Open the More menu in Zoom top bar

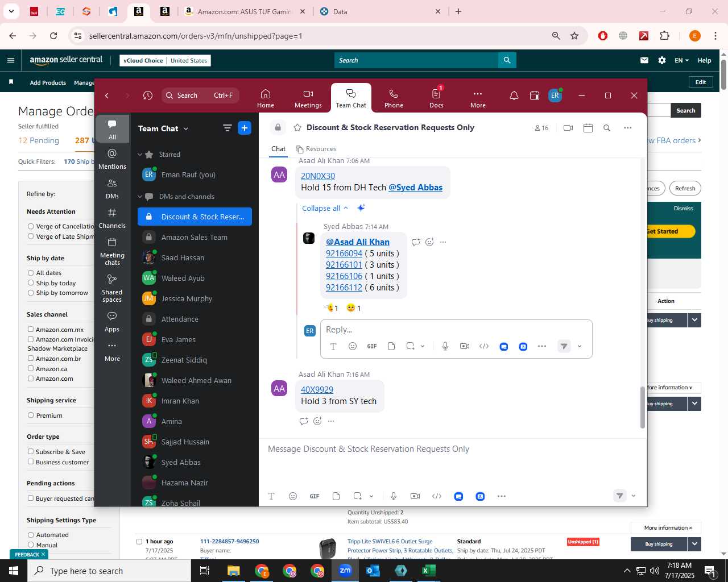pyautogui.click(x=478, y=98)
